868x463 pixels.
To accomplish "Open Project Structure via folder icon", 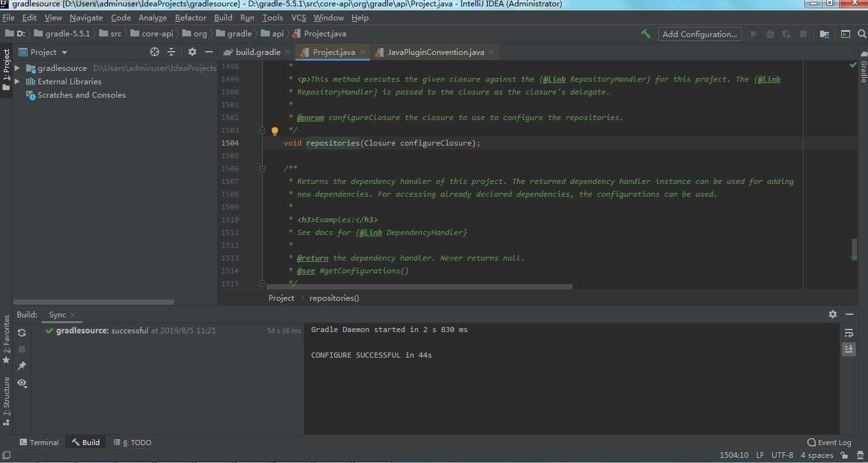I will coord(825,34).
